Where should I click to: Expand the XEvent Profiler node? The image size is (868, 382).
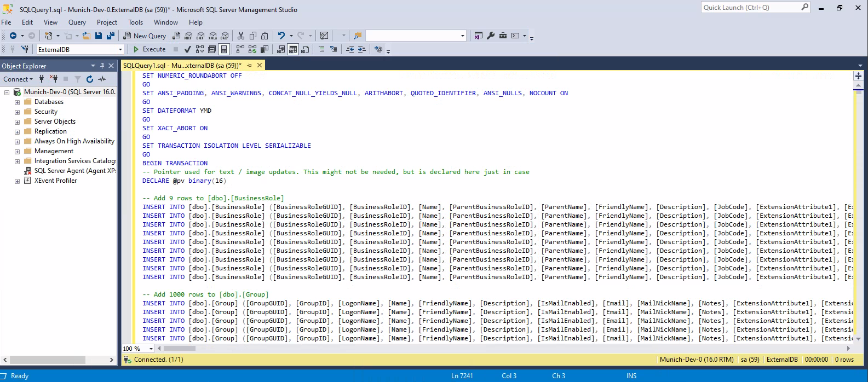pos(17,181)
